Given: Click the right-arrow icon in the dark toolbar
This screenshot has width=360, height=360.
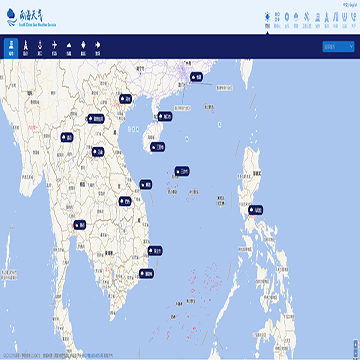Looking at the screenshot, I should 98,48.
